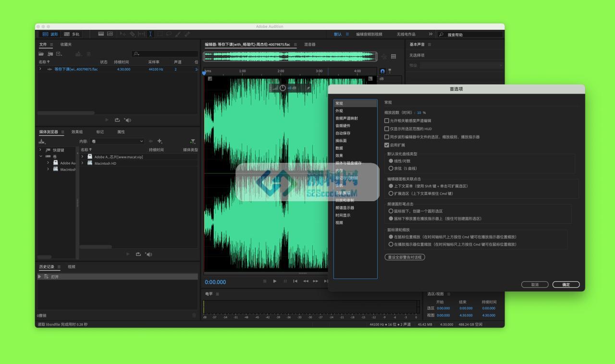Select the Razor tool
The image size is (615, 364).
pos(132,34)
